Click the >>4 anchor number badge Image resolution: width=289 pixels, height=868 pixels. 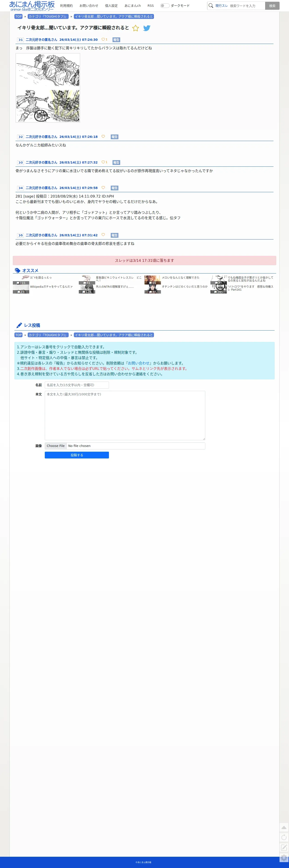20,188
